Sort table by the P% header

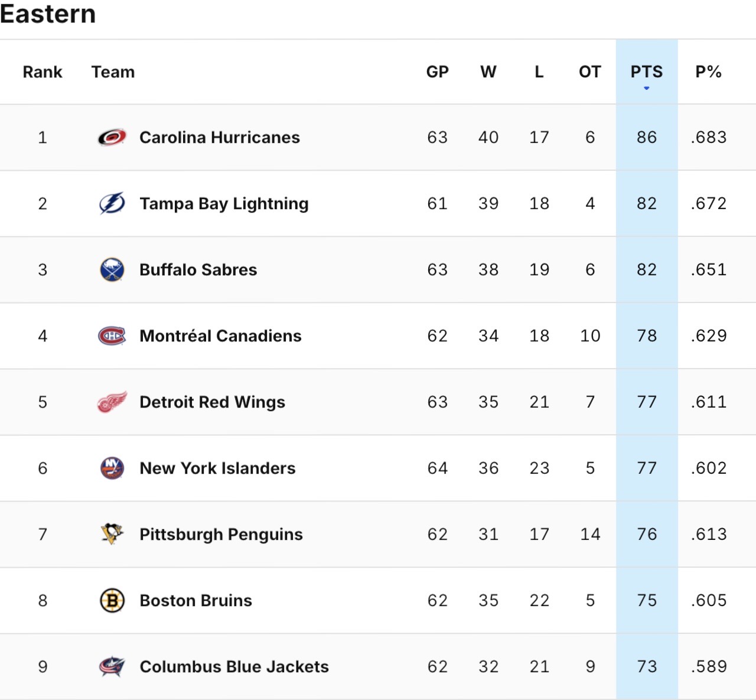point(708,72)
